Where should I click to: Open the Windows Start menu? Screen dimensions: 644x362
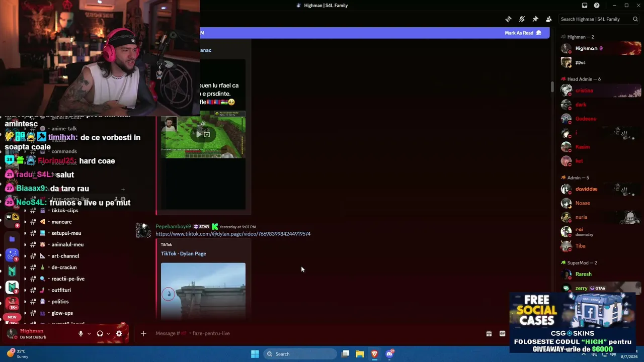click(255, 354)
